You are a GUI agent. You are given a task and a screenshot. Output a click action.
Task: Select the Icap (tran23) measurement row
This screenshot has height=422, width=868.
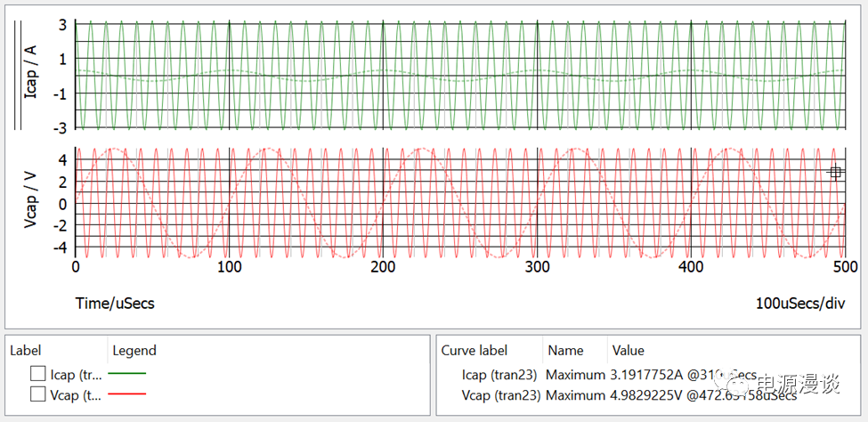tap(499, 374)
